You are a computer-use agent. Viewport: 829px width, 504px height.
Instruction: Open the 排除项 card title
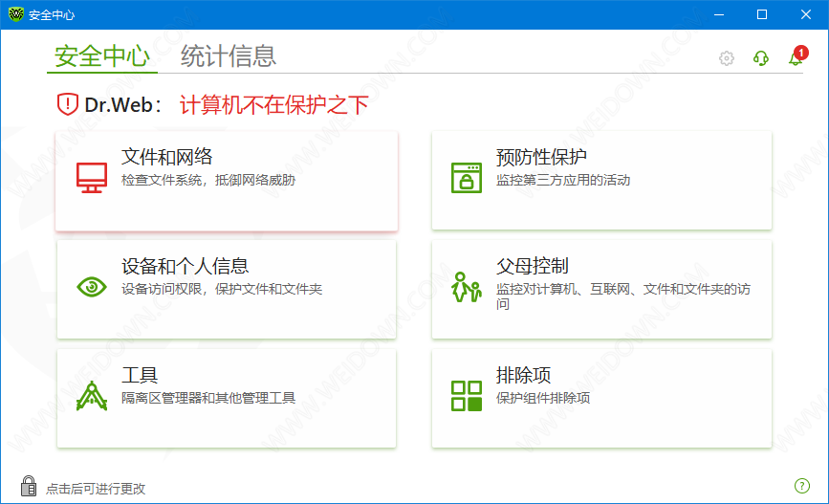[523, 375]
